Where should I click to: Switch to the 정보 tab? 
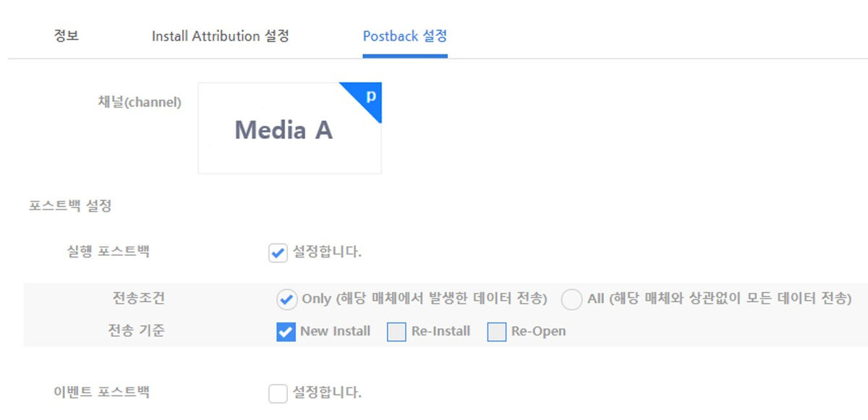click(x=67, y=36)
